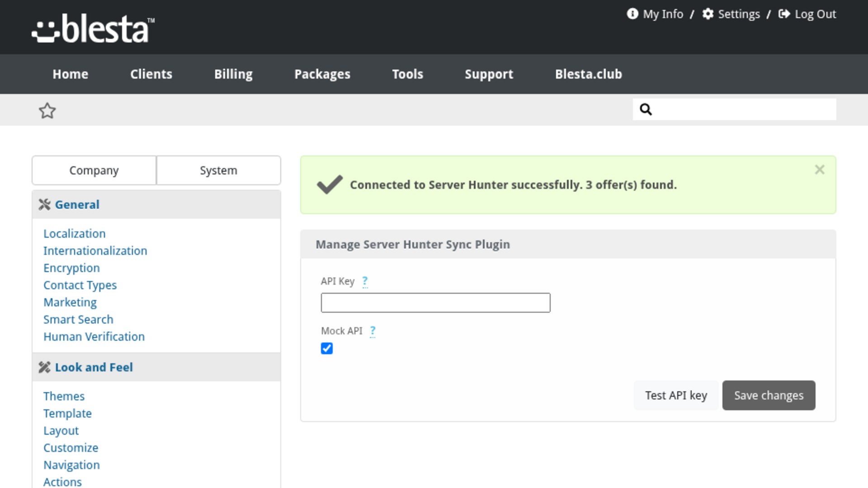Click the star favorite icon
The width and height of the screenshot is (868, 488).
[47, 110]
